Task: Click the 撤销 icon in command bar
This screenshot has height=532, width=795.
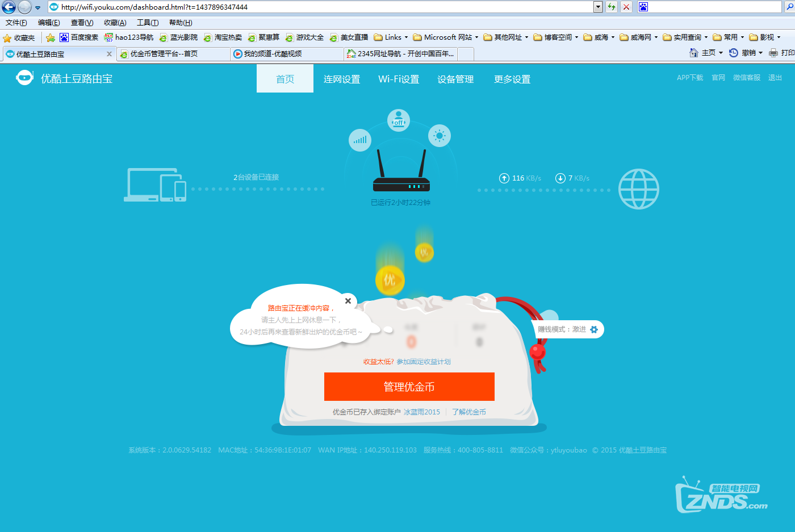Action: [x=733, y=53]
